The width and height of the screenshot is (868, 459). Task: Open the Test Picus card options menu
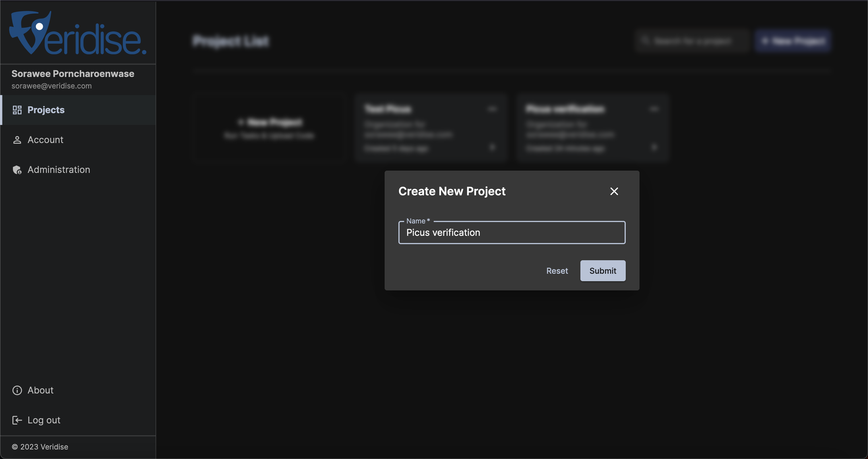pos(492,109)
